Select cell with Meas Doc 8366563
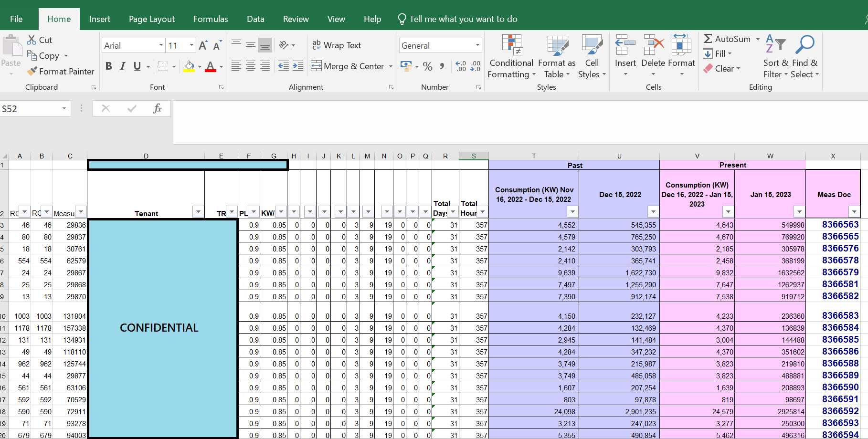Image resolution: width=868 pixels, height=439 pixels. [833, 225]
